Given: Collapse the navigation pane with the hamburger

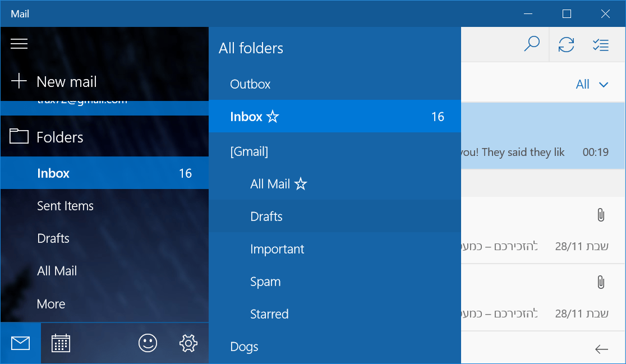Looking at the screenshot, I should 19,44.
